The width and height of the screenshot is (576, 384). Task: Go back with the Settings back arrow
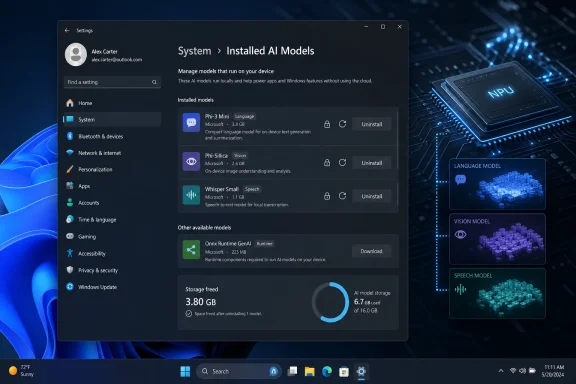[67, 30]
